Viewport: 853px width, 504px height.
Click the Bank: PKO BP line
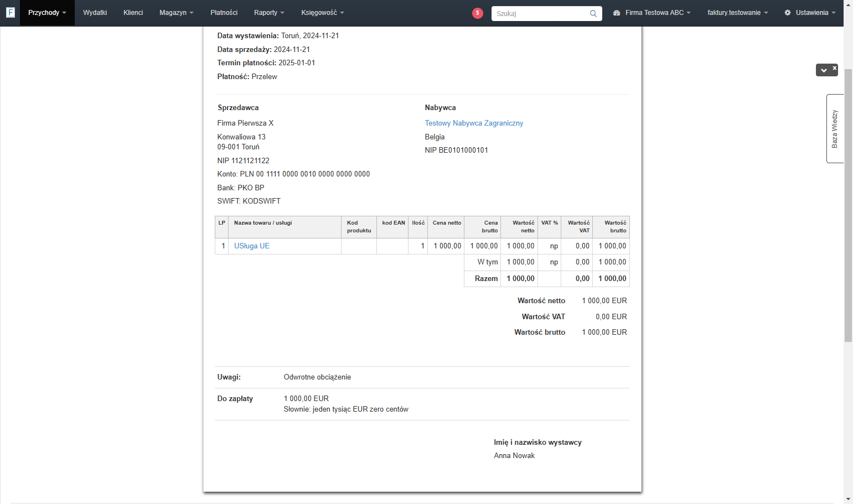[x=241, y=188]
